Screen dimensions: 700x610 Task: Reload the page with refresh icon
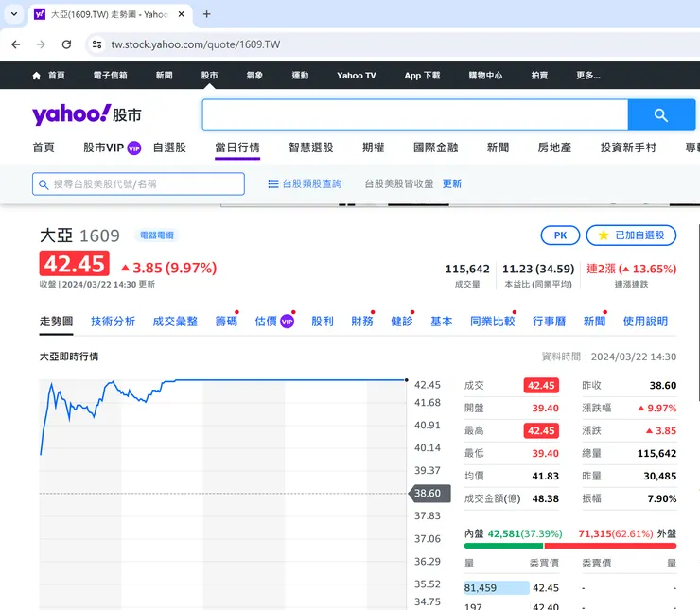point(66,44)
